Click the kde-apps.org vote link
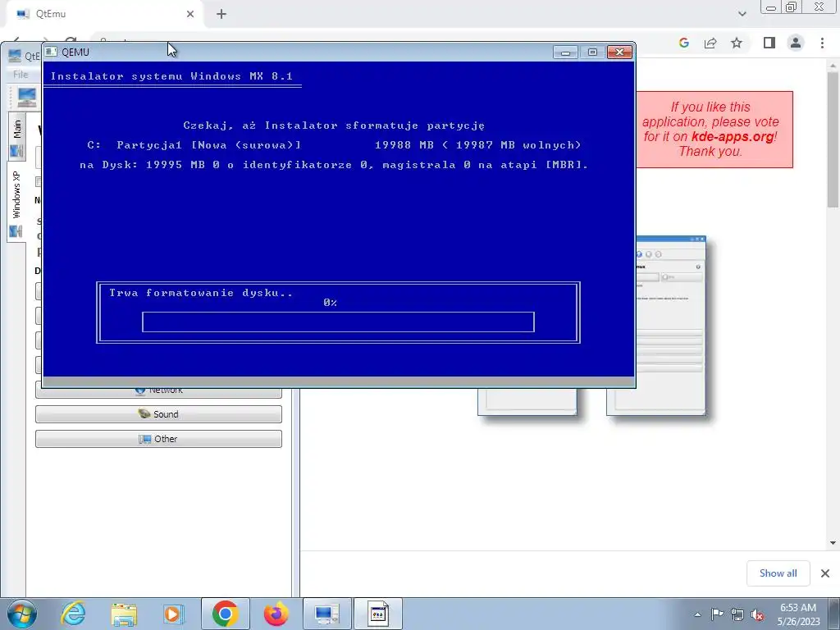The width and height of the screenshot is (840, 630). (x=733, y=137)
